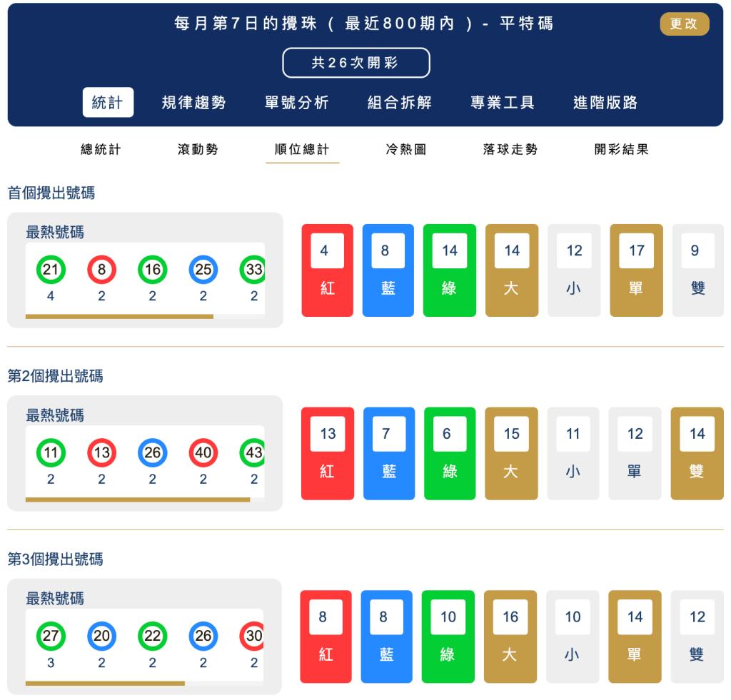Click ball 11 under 第2個攬出號碼
The width and height of the screenshot is (731, 700).
click(50, 452)
